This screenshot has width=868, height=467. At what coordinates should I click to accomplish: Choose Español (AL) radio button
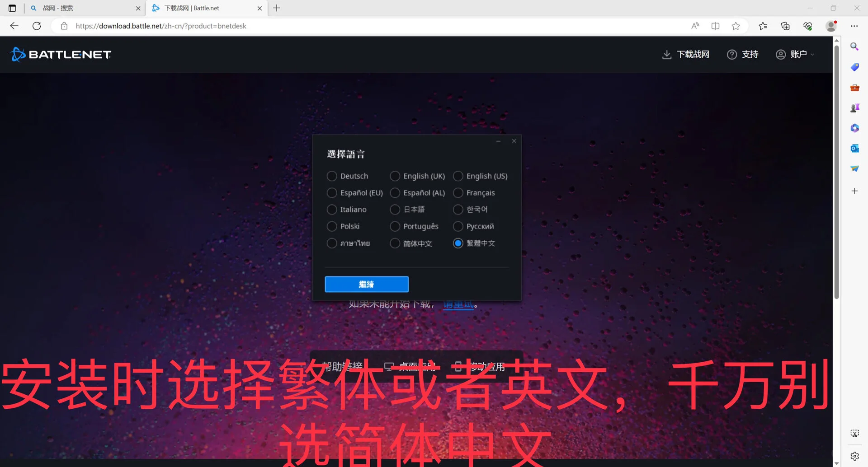click(395, 193)
